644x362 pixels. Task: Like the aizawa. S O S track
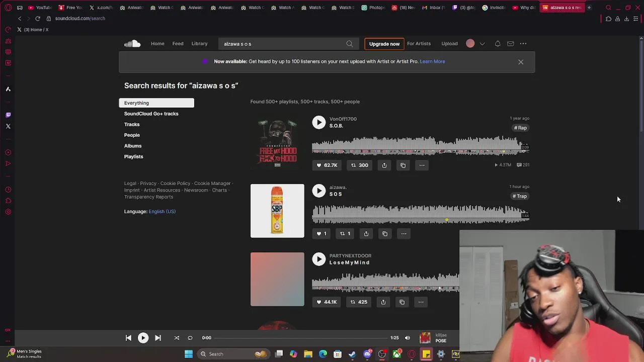click(x=321, y=233)
